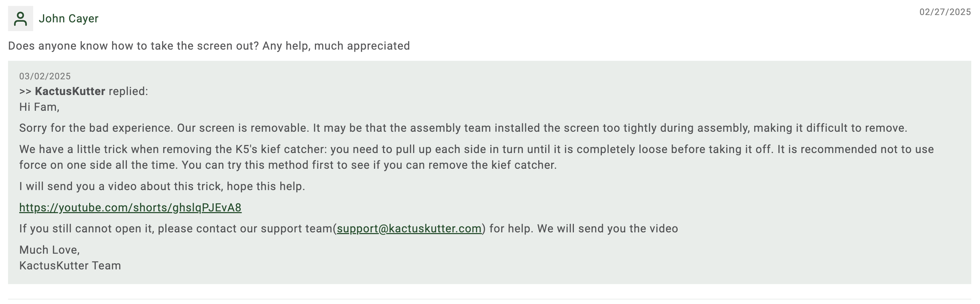Click the 'Much Love,' closing line
This screenshot has height=304, width=980.
pyautogui.click(x=50, y=249)
